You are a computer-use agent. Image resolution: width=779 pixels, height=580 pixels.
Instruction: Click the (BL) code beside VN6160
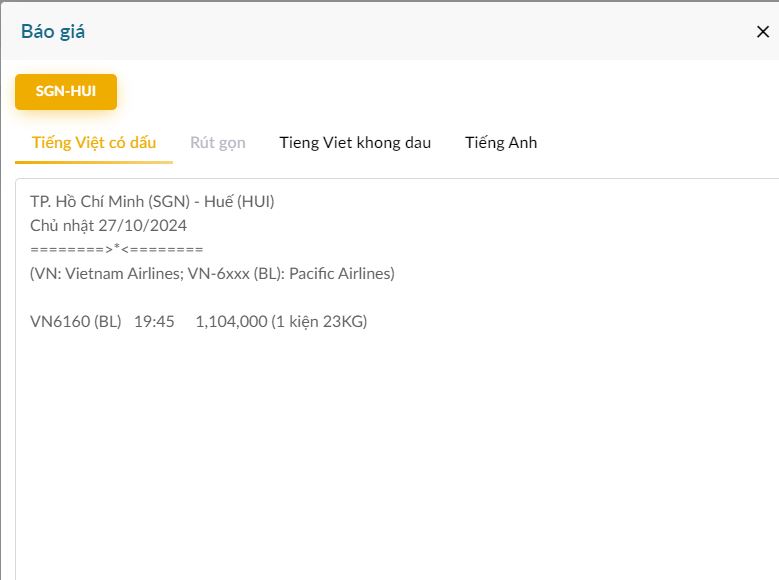tap(108, 321)
